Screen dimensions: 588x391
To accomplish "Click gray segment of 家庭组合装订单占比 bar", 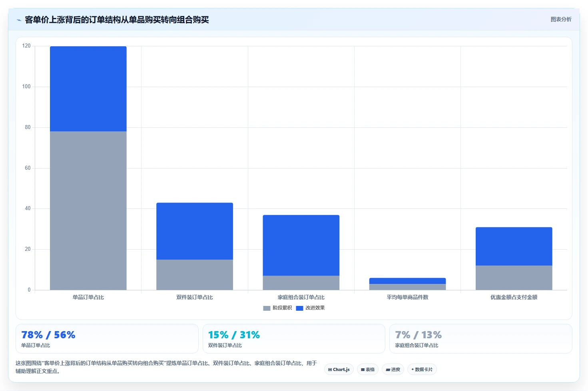I will [x=301, y=283].
